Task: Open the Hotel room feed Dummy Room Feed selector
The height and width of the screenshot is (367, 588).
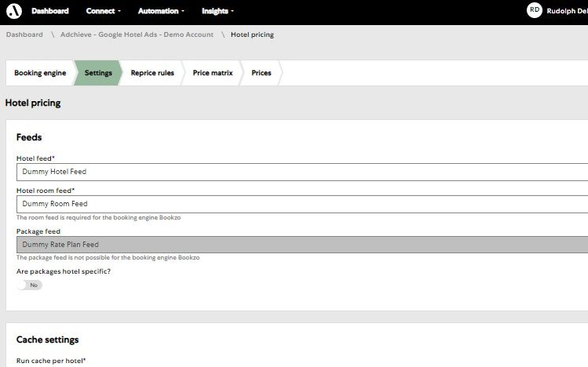Action: pos(302,204)
